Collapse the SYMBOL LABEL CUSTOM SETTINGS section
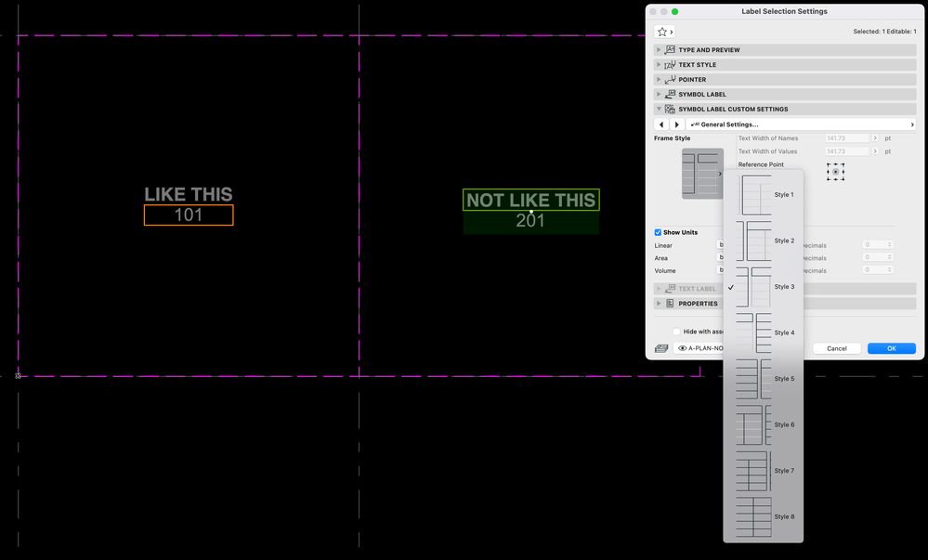 [659, 109]
